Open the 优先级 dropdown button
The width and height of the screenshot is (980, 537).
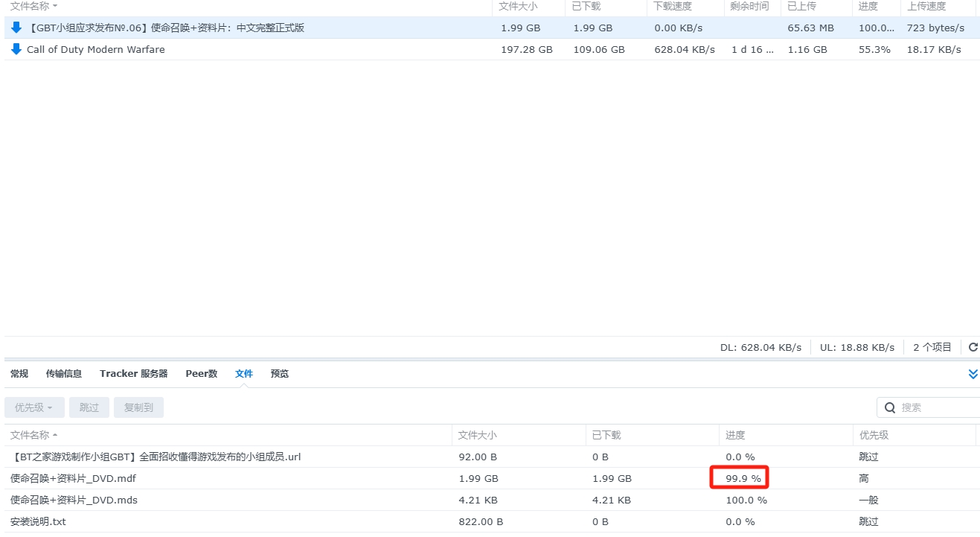34,407
